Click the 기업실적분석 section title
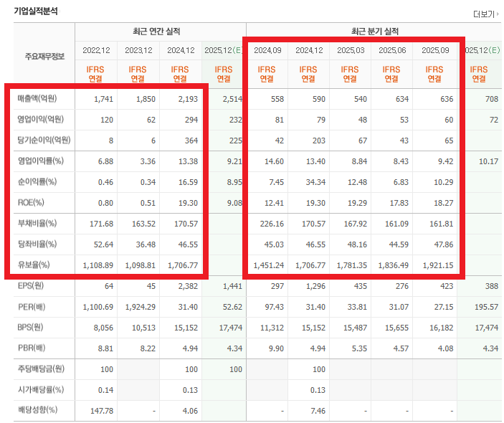Viewport: 504px width, 423px height. (36, 12)
